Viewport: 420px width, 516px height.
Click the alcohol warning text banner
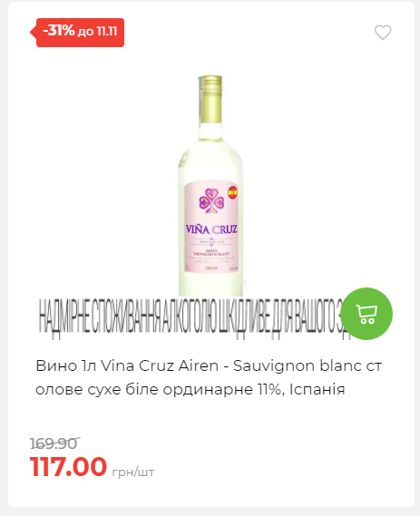point(194,316)
